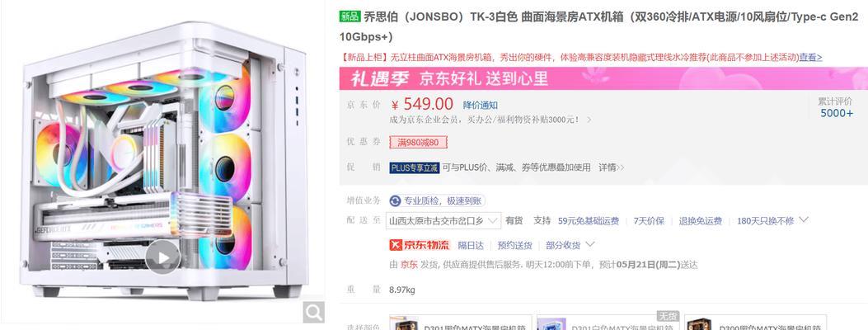Play the product video on the case image
The width and height of the screenshot is (868, 330).
click(x=162, y=257)
